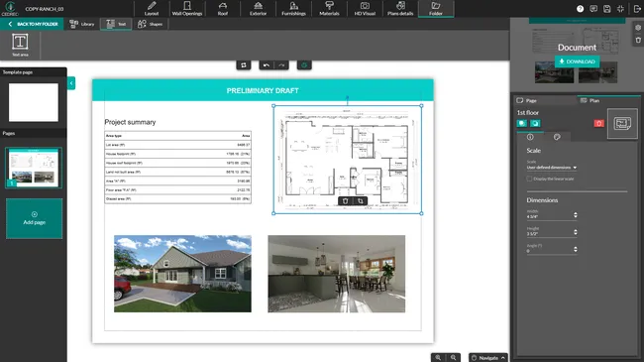Click the save floppy disk icon
This screenshot has height=362, width=644.
(607, 9)
